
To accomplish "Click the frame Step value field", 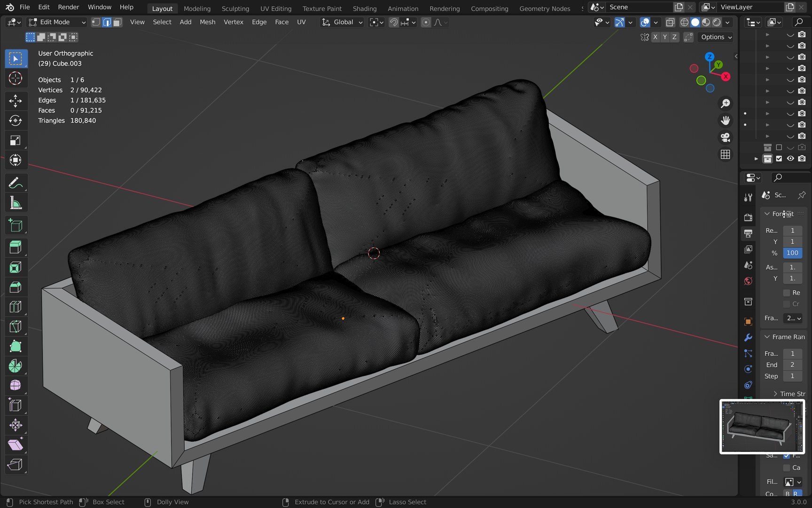I will pyautogui.click(x=792, y=376).
